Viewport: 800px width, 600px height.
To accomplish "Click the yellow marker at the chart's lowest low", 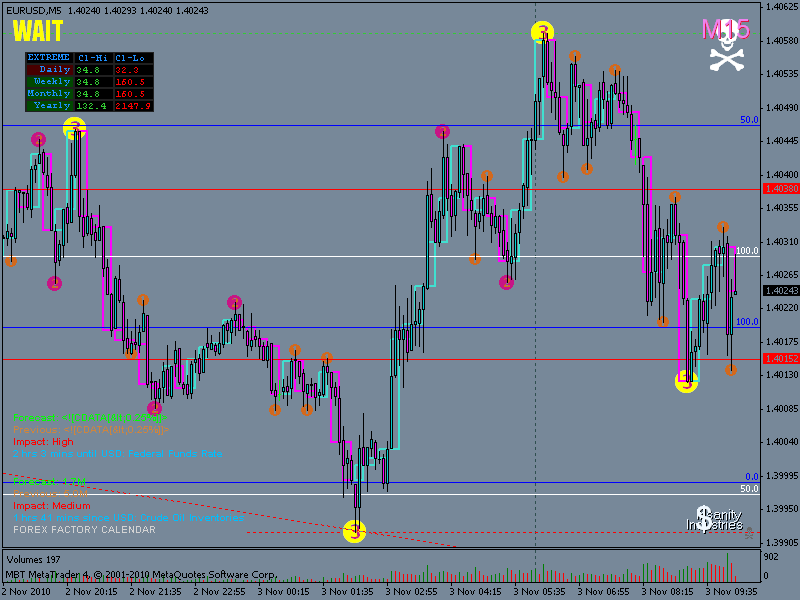I will [x=355, y=531].
